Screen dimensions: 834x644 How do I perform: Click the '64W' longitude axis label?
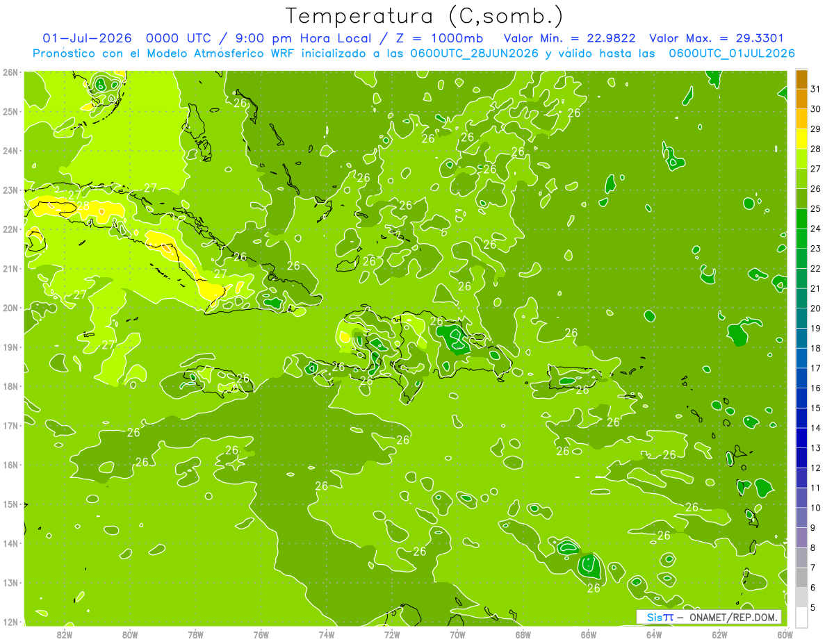654,634
